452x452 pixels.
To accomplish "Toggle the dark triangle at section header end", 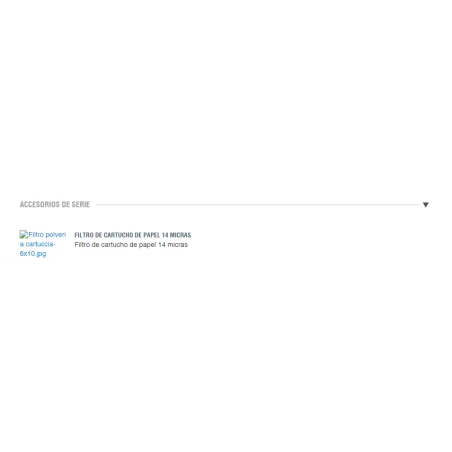I will tap(425, 204).
